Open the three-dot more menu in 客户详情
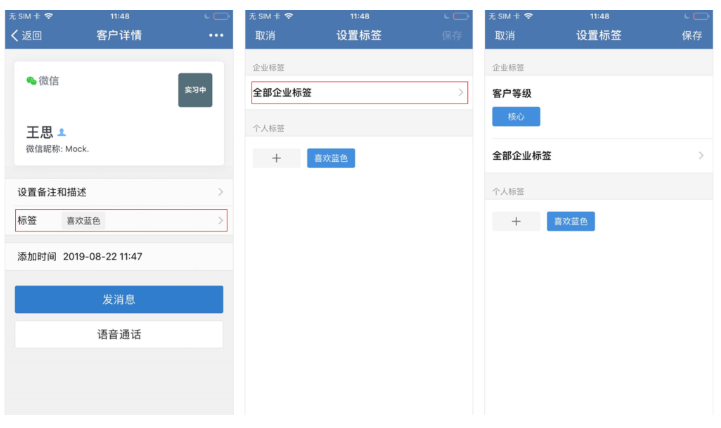Screen dimensions: 721x428 (x=216, y=36)
